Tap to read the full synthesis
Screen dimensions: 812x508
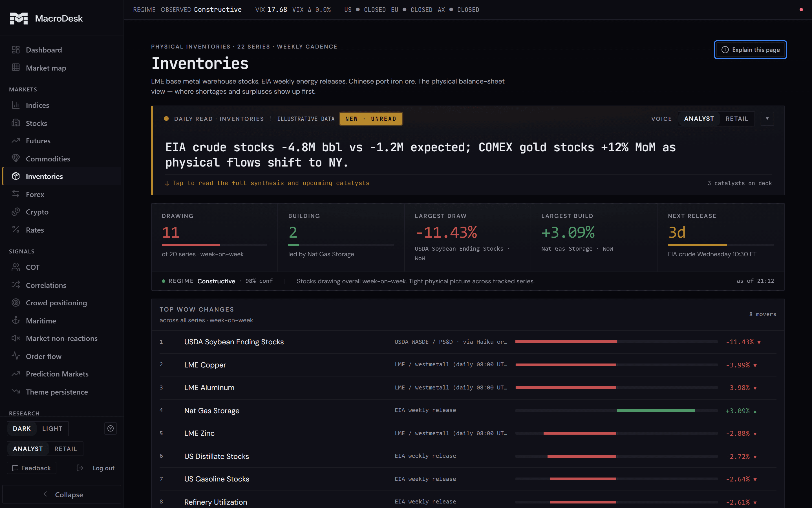click(267, 183)
